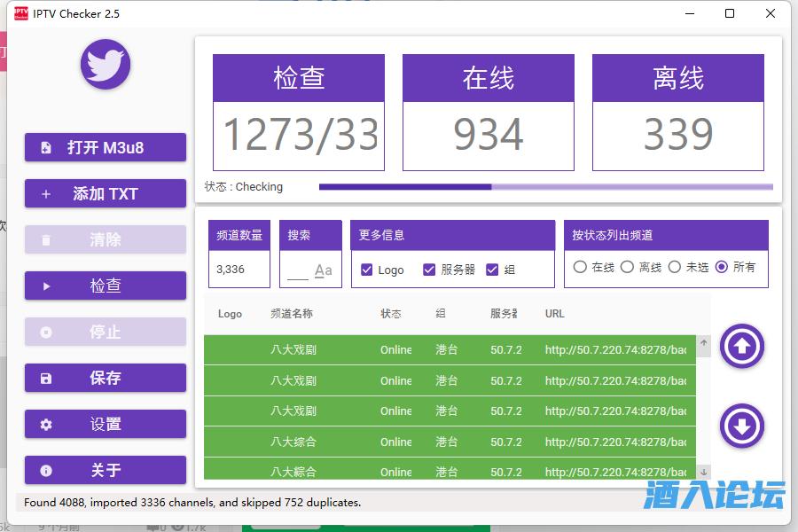
Task: Click the plus icon on 添加 TXT button
Action: 45,193
